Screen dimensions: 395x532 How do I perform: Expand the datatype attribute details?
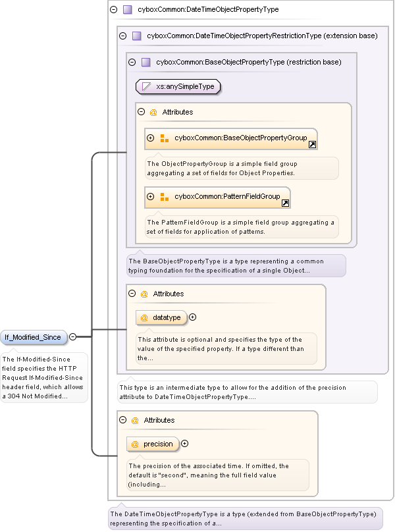[x=193, y=317]
